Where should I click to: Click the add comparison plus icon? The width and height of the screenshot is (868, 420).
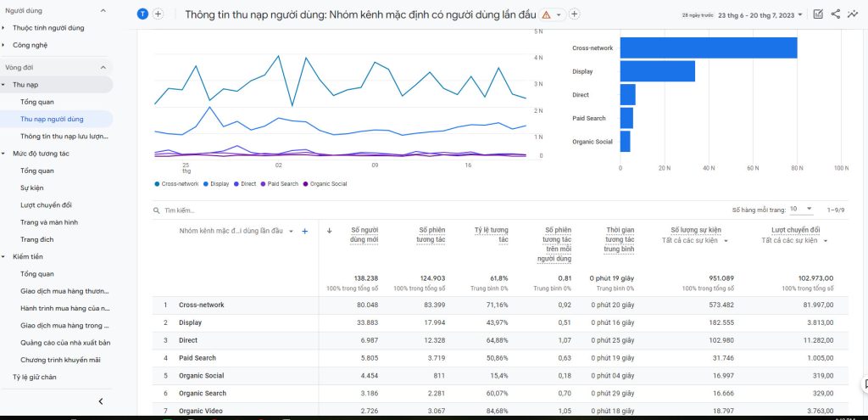click(158, 14)
